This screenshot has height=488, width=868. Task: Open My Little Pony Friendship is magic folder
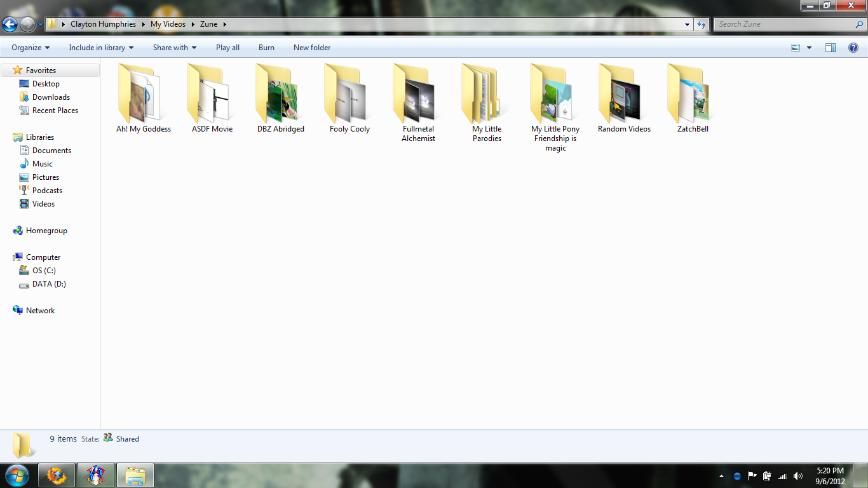(x=555, y=108)
